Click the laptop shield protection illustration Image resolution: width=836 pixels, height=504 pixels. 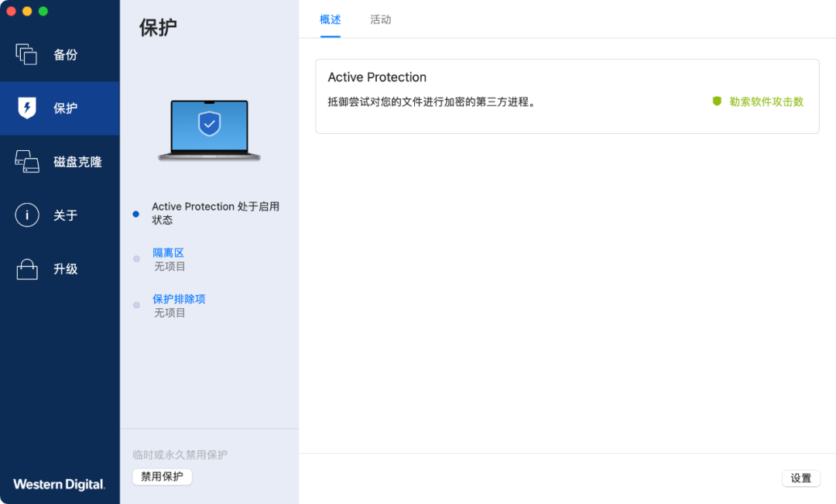pos(210,131)
